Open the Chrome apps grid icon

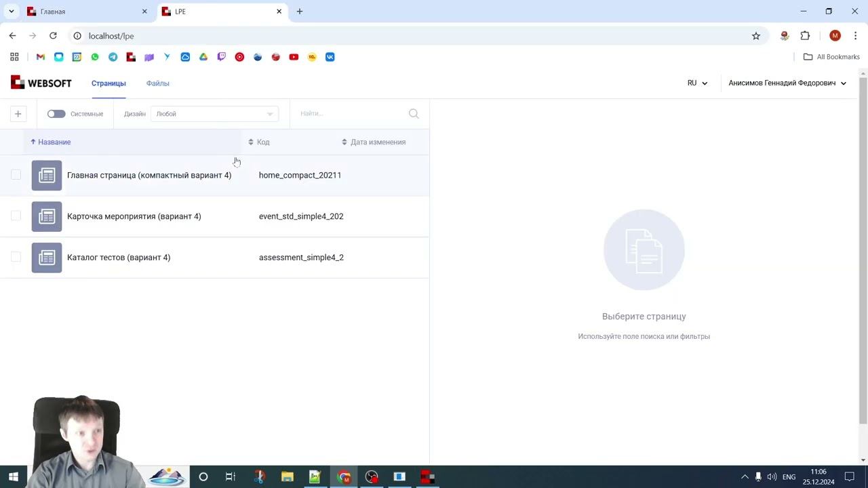[14, 57]
